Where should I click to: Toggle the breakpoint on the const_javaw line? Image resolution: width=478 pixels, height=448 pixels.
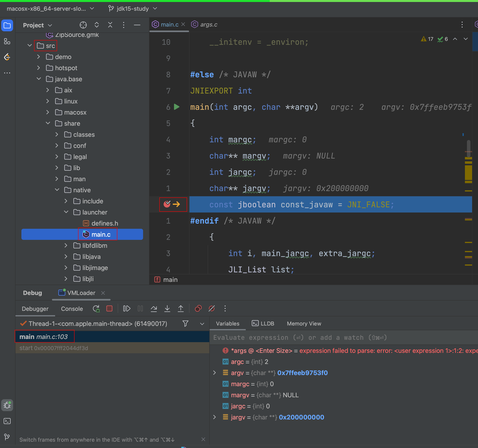167,204
